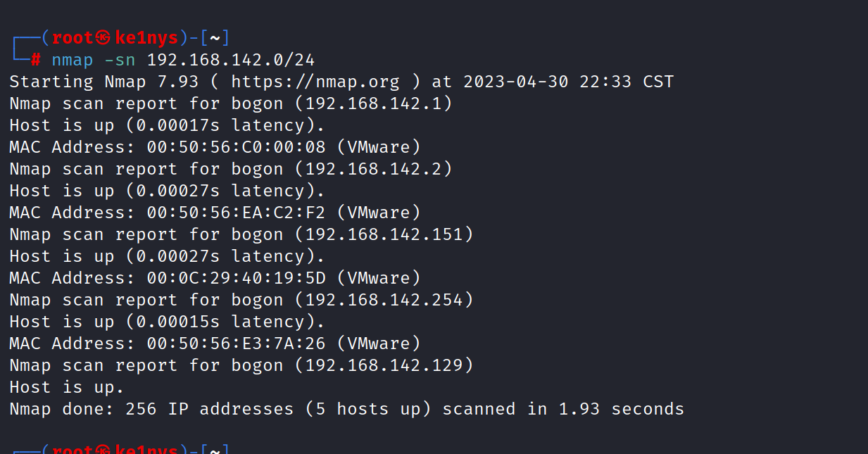Click the Kali skull symbol in the first prompt
Image resolution: width=868 pixels, height=454 pixels.
[x=103, y=38]
